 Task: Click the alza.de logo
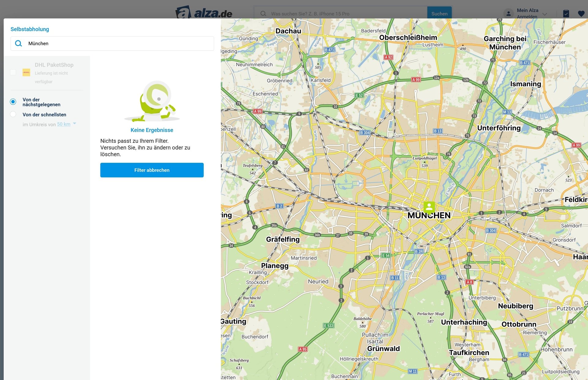coord(204,13)
